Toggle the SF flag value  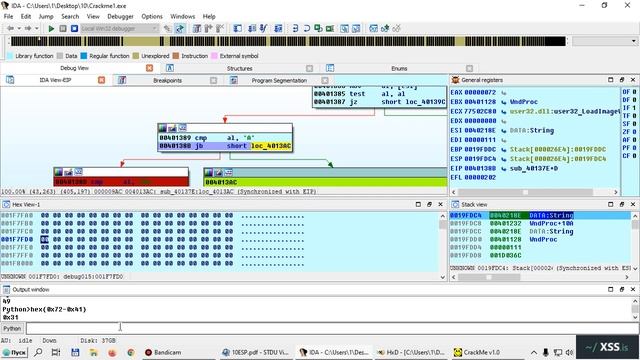[634, 124]
